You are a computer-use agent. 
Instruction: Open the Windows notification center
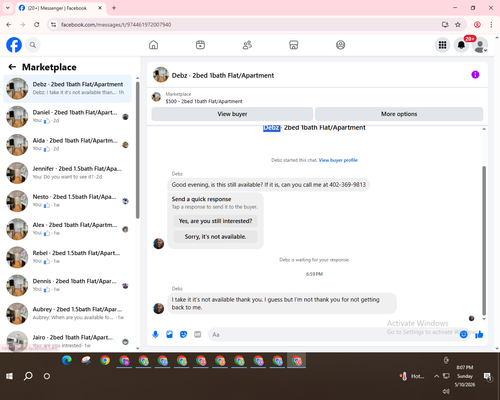[x=487, y=376]
